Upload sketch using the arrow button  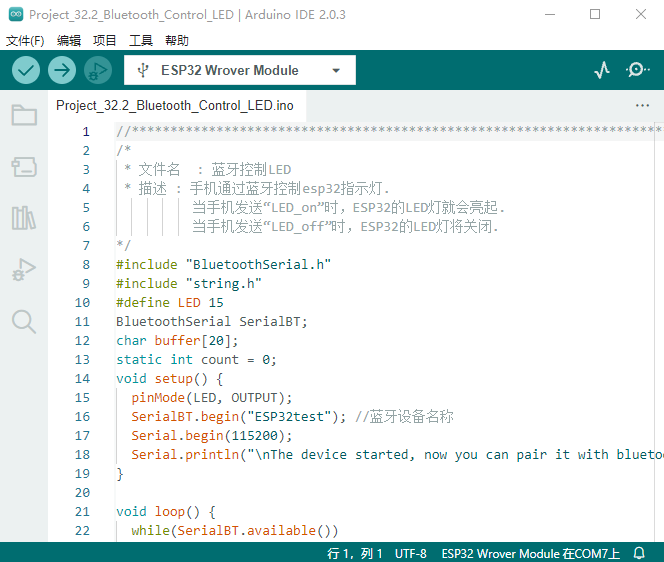pyautogui.click(x=62, y=70)
